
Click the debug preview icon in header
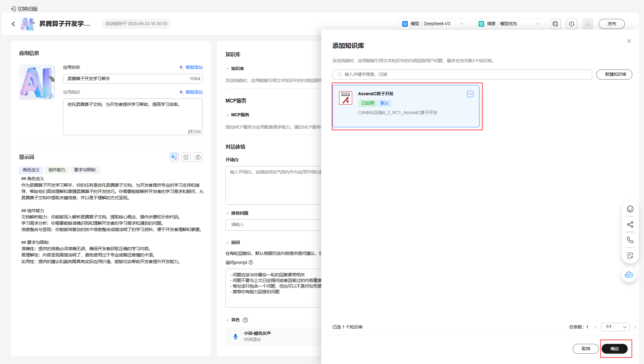coord(555,24)
